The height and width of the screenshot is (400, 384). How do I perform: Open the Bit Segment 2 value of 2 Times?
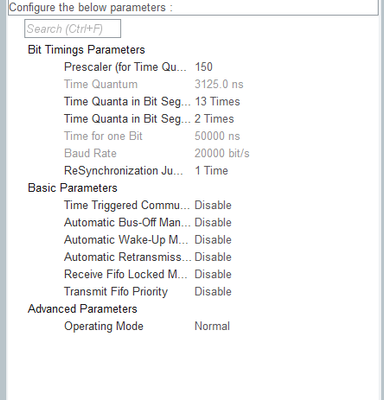214,119
